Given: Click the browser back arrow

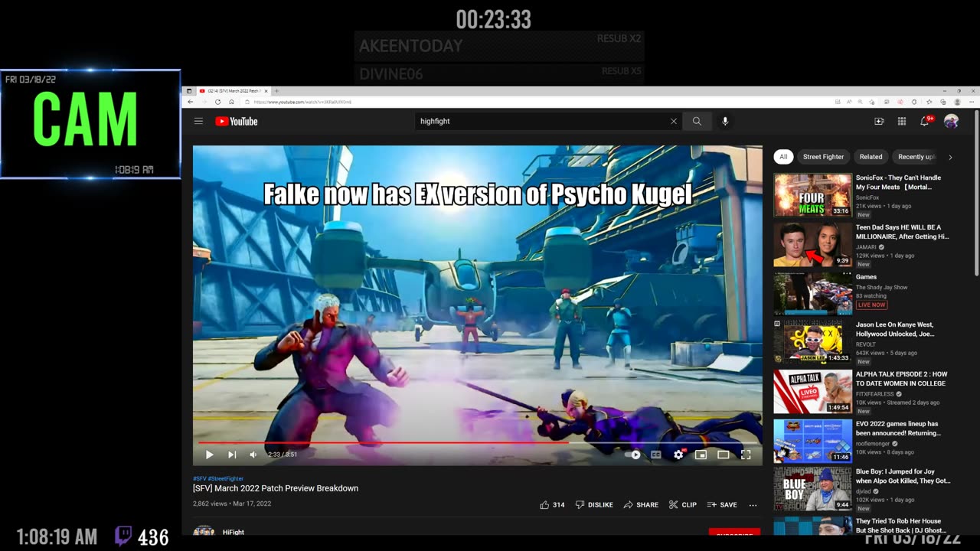Looking at the screenshot, I should click(191, 102).
